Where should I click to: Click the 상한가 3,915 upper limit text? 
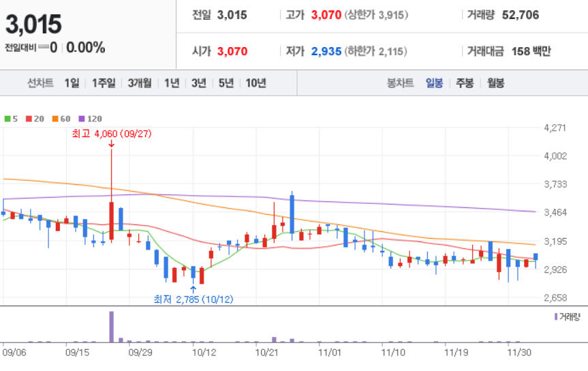coord(376,15)
